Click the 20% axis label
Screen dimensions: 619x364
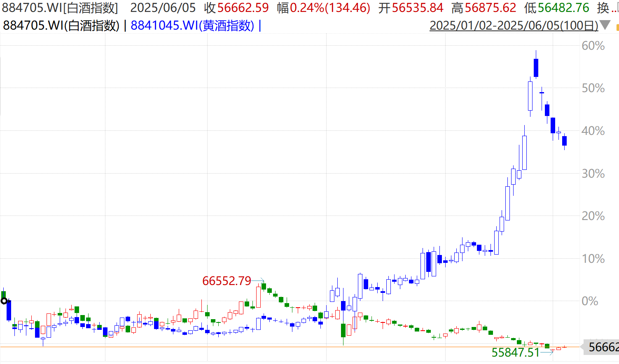coord(593,216)
